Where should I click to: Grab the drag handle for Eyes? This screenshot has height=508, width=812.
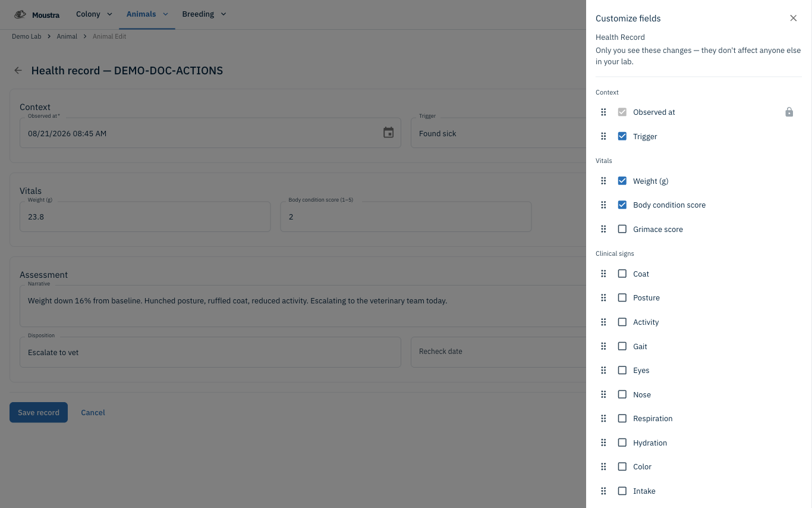[603, 370]
